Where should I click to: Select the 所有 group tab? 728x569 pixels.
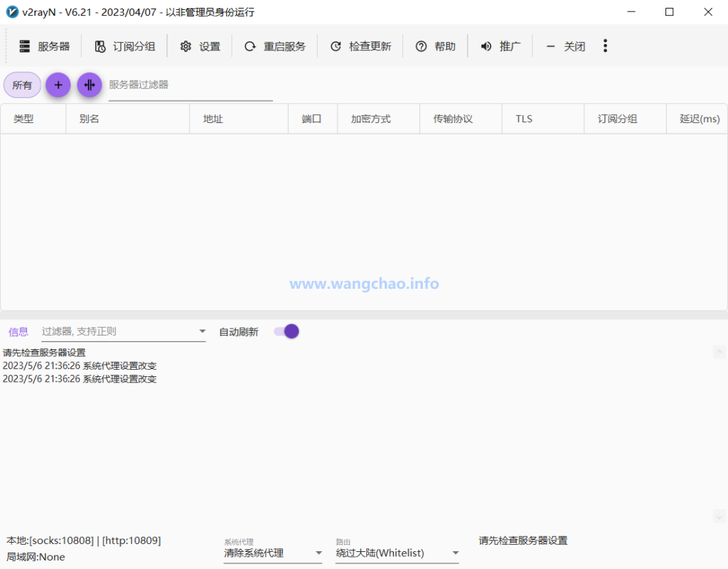tap(22, 85)
